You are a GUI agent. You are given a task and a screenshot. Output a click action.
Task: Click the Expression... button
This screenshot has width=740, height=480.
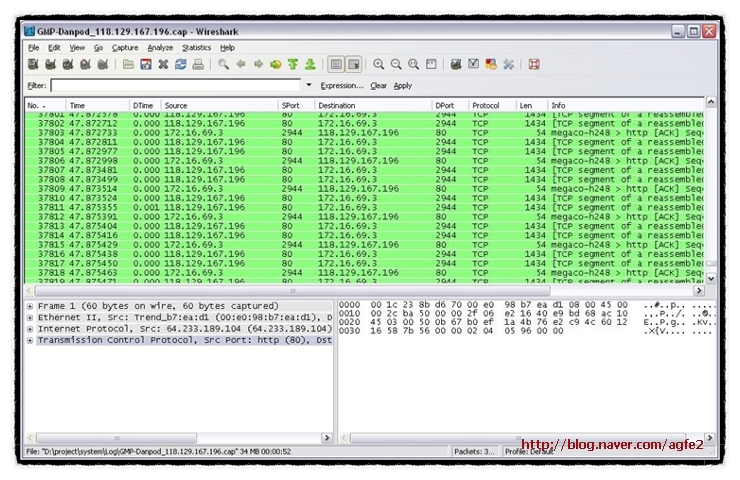342,85
